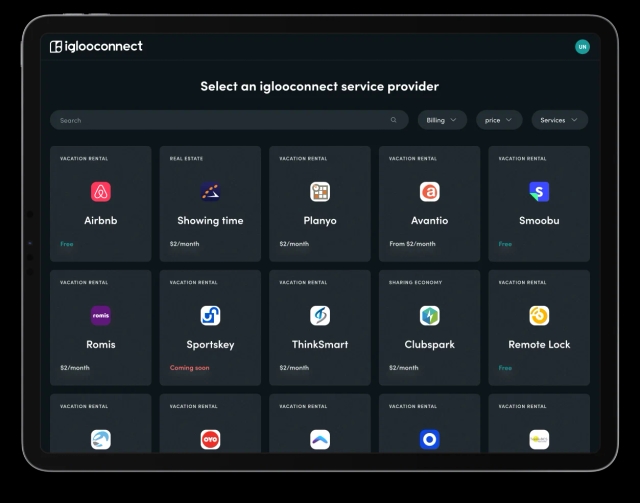
Task: Click the Clubspark provider name
Action: tap(429, 345)
